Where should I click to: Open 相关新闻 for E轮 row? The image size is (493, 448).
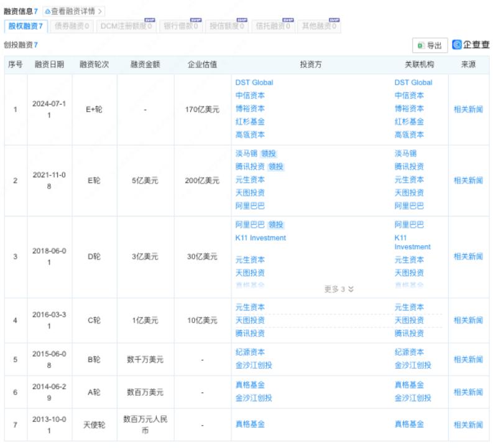(468, 180)
